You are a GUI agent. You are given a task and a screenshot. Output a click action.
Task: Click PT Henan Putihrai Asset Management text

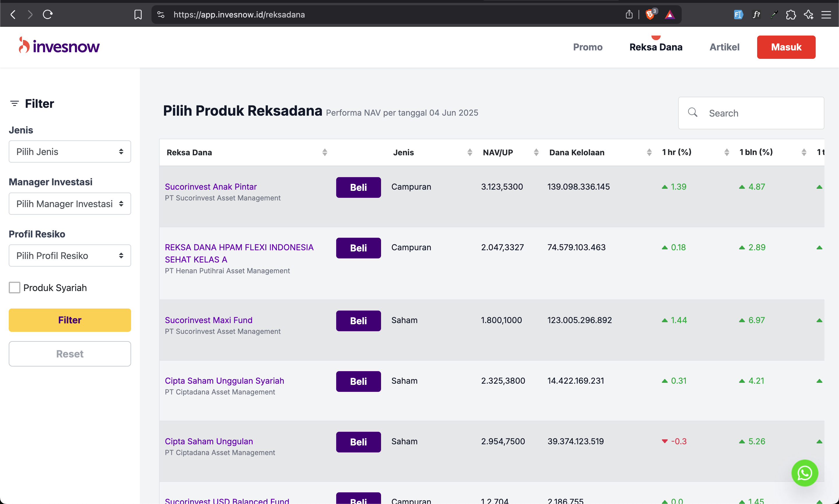pos(227,271)
